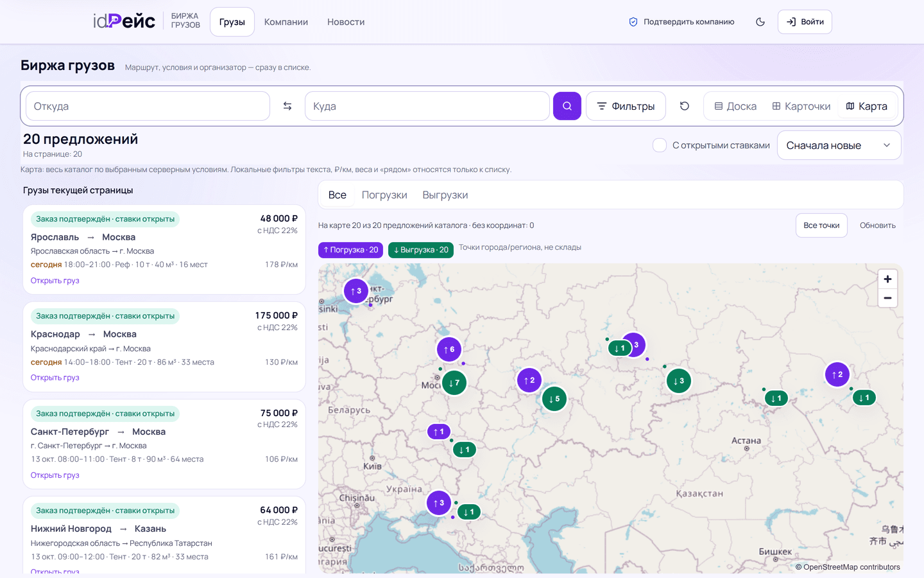924x578 pixels.
Task: Swap origin and destination fields
Action: (287, 106)
